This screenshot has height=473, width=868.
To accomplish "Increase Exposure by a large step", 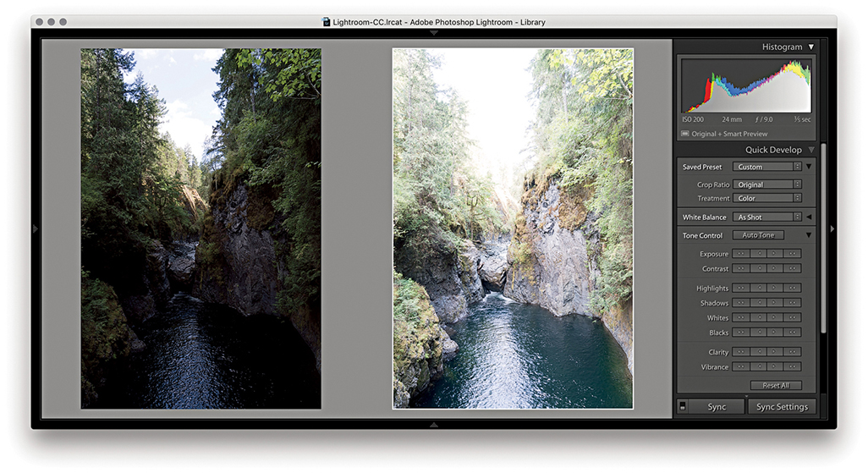I will click(x=792, y=254).
